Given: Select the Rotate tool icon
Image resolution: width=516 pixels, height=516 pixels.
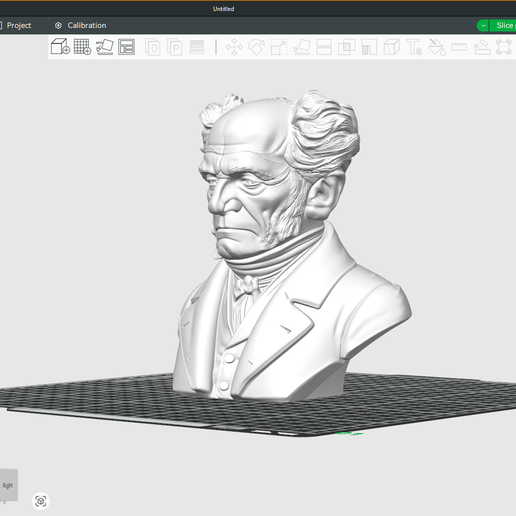Looking at the screenshot, I should tap(257, 47).
